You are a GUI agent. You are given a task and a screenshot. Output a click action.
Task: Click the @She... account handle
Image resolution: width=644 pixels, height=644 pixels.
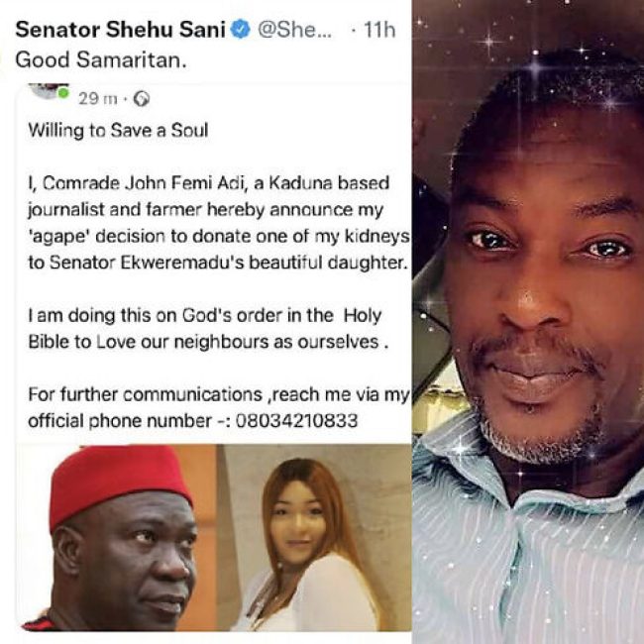[x=294, y=30]
